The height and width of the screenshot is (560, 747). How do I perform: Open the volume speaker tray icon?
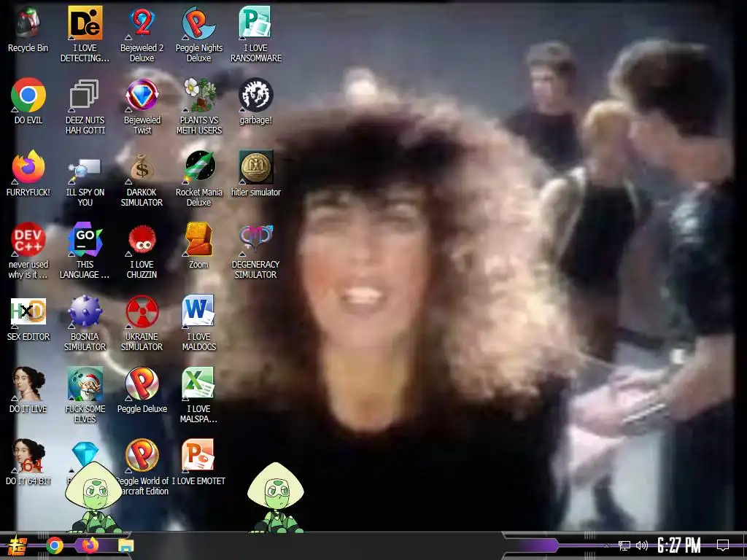642,545
